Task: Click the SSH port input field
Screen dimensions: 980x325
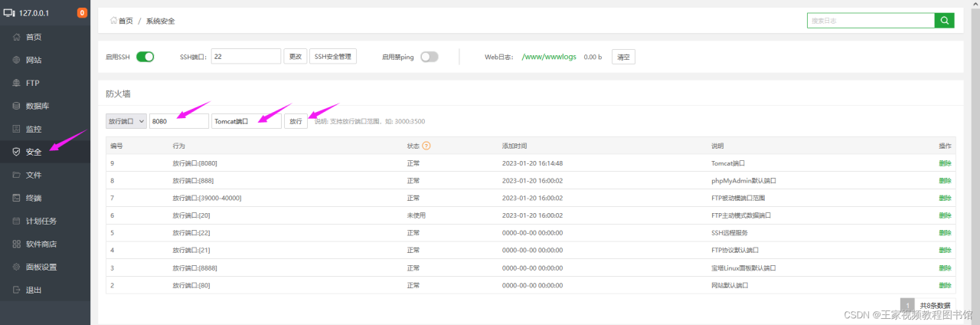Action: (x=246, y=57)
